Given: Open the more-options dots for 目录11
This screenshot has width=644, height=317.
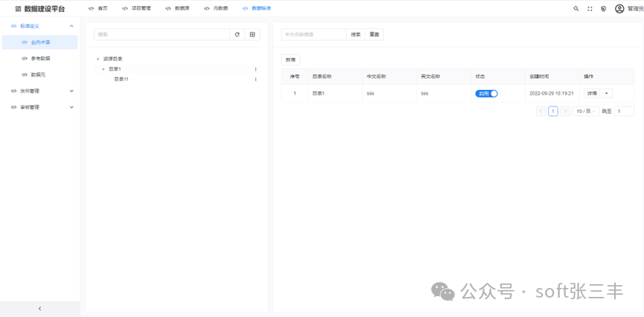Looking at the screenshot, I should pos(255,79).
